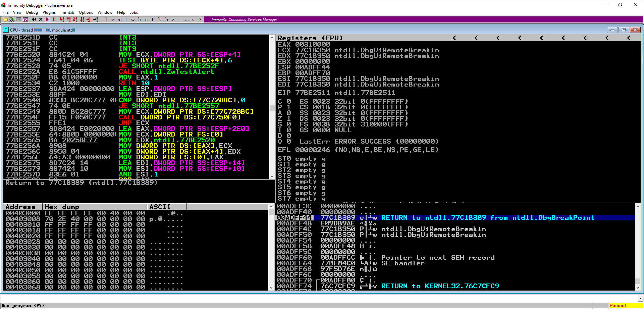Click the Open file folder icon
Screen dimensions: 644x309
tap(5, 19)
